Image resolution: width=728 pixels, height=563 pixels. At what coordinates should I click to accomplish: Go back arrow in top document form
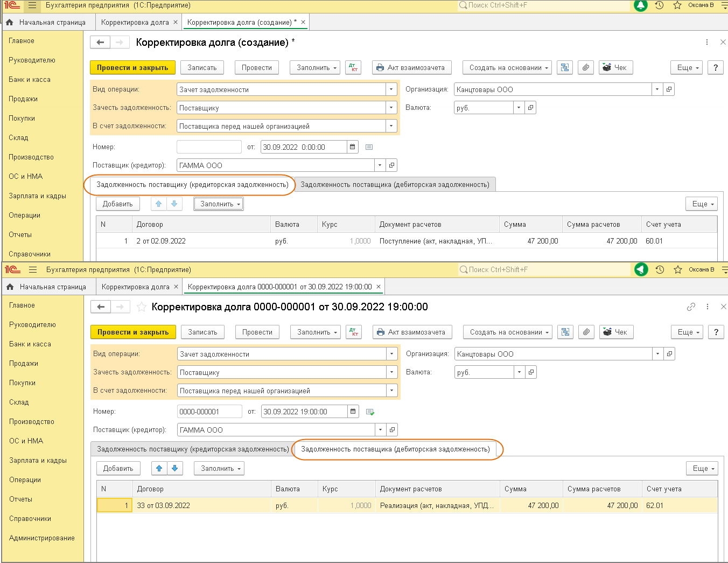tap(100, 43)
